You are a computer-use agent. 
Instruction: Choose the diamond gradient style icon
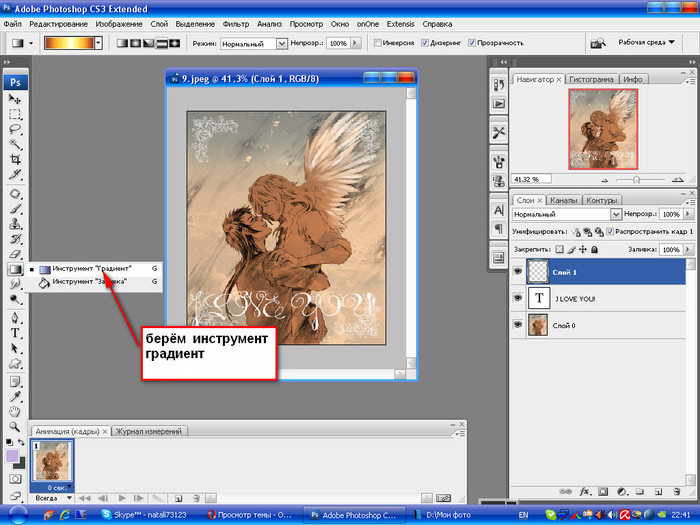pyautogui.click(x=174, y=43)
